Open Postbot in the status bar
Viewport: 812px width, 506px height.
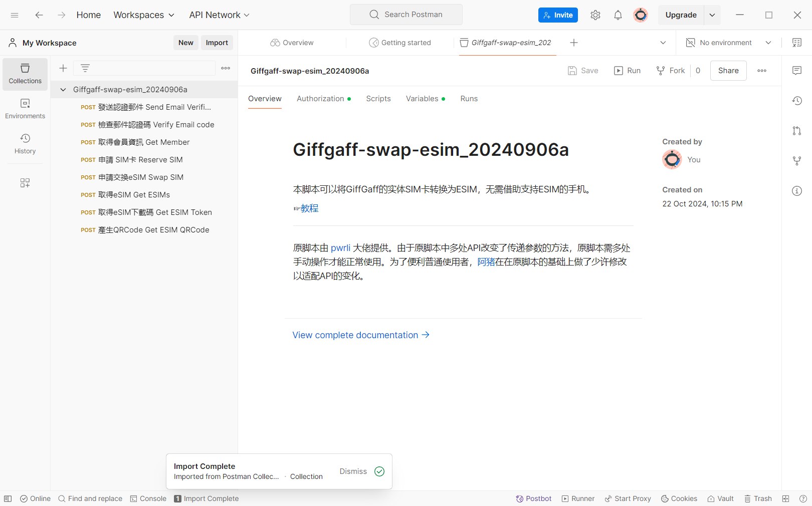click(534, 498)
